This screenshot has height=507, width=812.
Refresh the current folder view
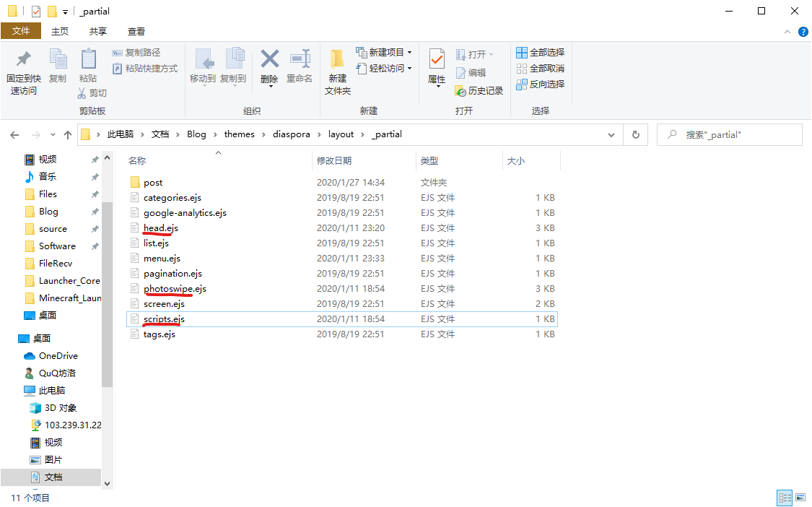pyautogui.click(x=635, y=134)
